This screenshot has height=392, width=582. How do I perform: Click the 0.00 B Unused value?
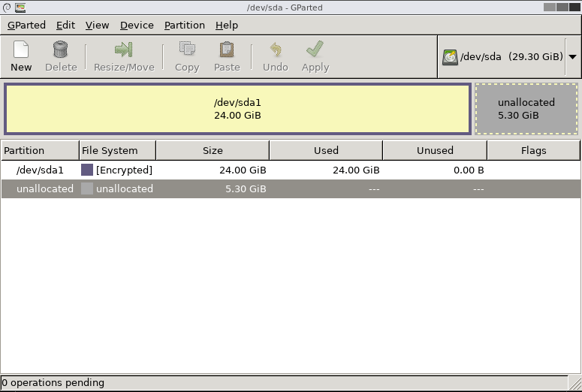[469, 170]
